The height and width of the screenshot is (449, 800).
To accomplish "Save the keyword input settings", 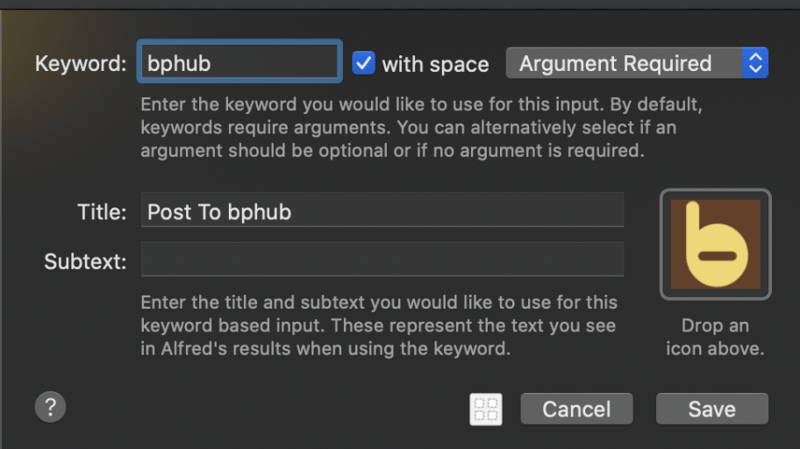I will 712,408.
